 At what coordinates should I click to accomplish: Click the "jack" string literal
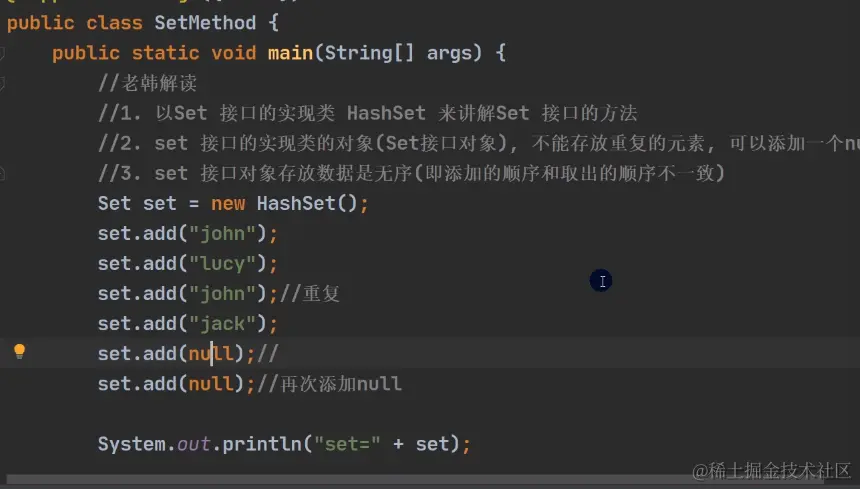click(x=222, y=324)
